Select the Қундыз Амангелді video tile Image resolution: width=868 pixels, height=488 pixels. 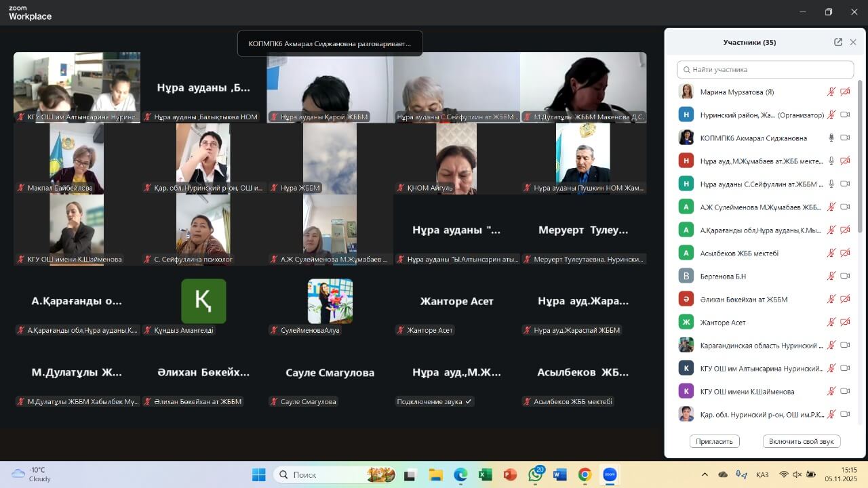click(x=203, y=301)
